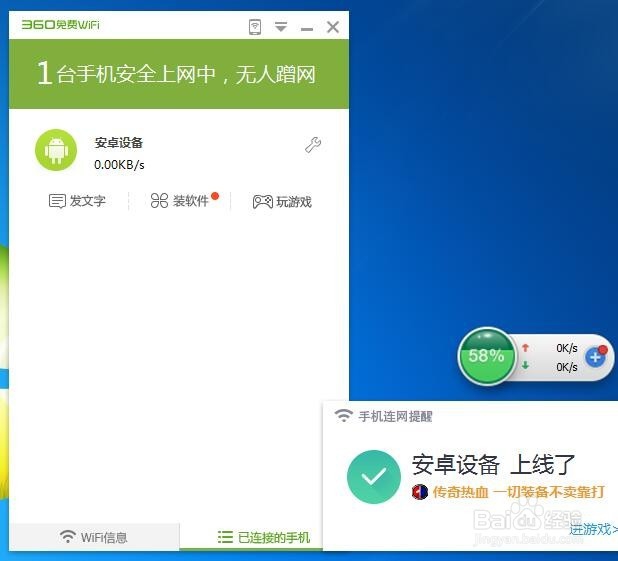
Task: Click the upload speed 0K/s arrow
Action: pos(525,348)
